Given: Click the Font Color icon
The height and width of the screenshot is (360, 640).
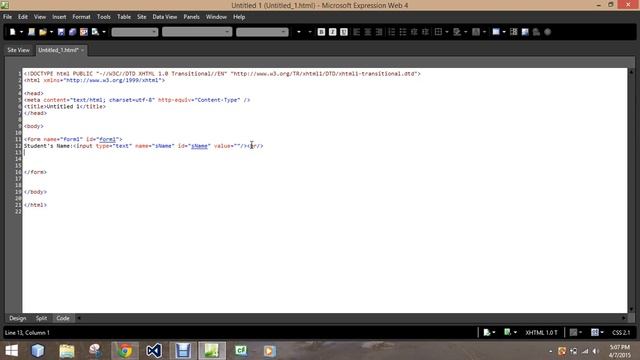Looking at the screenshot, I should pyautogui.click(x=476, y=32).
